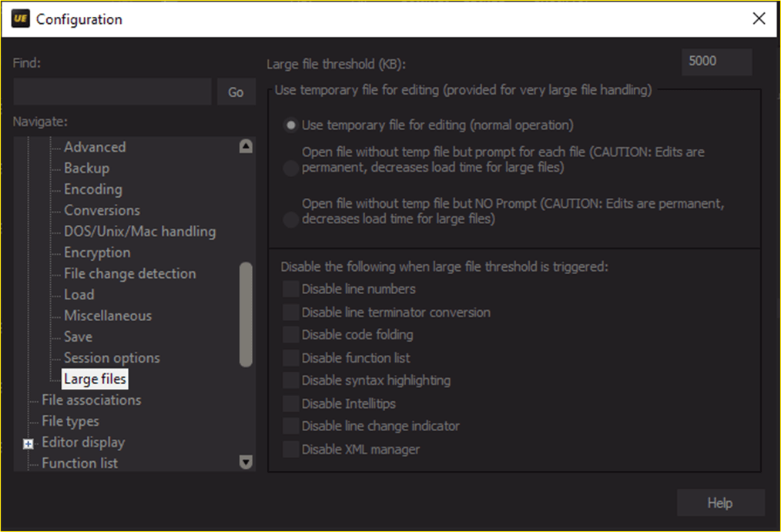Select 'Use temporary file for editing (normal operation)'
This screenshot has height=532, width=781.
(290, 125)
